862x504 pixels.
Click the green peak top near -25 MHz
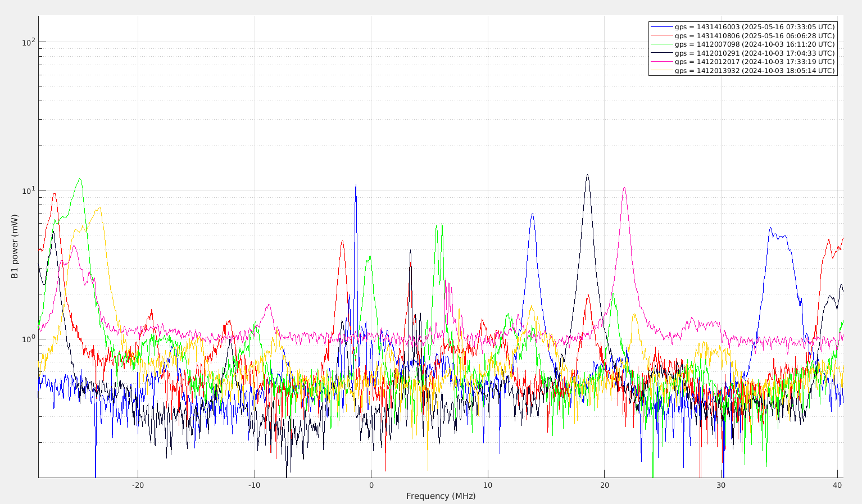pos(80,180)
